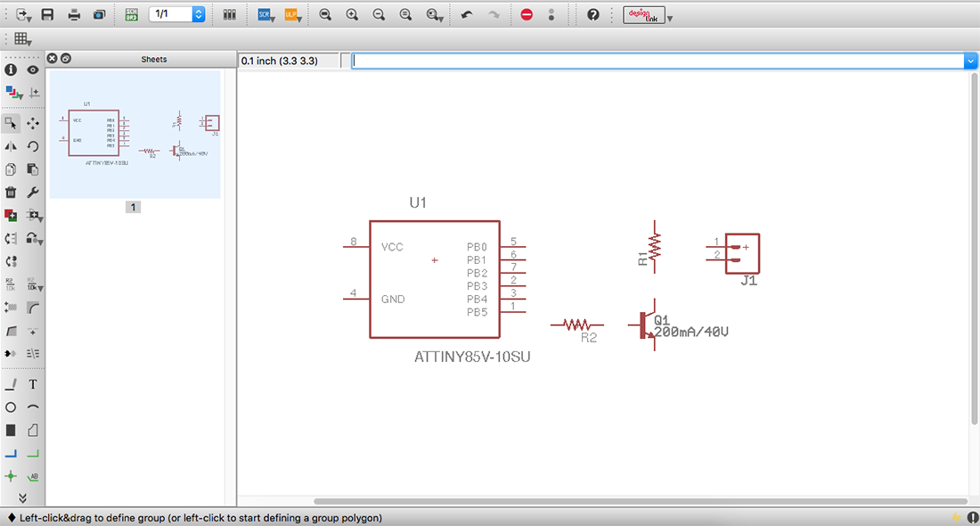Undock the Sheets panel

click(x=66, y=58)
